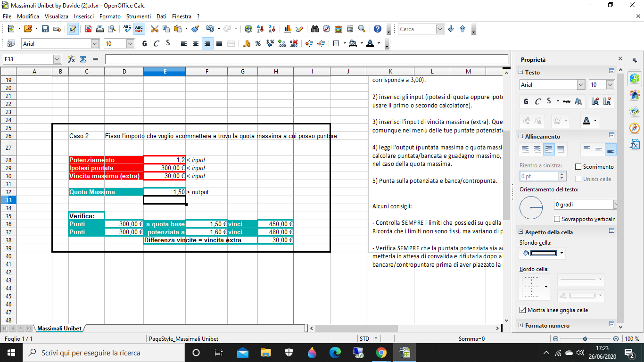Sort ascending A-Z icon
This screenshot has height=362, width=644.
[x=260, y=29]
